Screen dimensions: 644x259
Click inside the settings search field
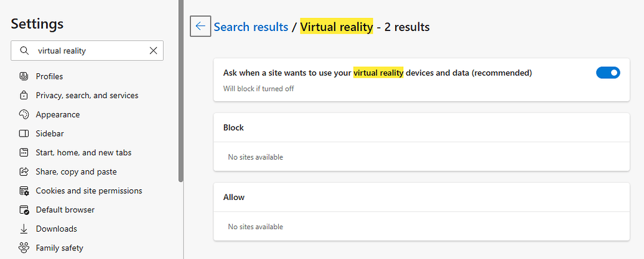[87, 51]
